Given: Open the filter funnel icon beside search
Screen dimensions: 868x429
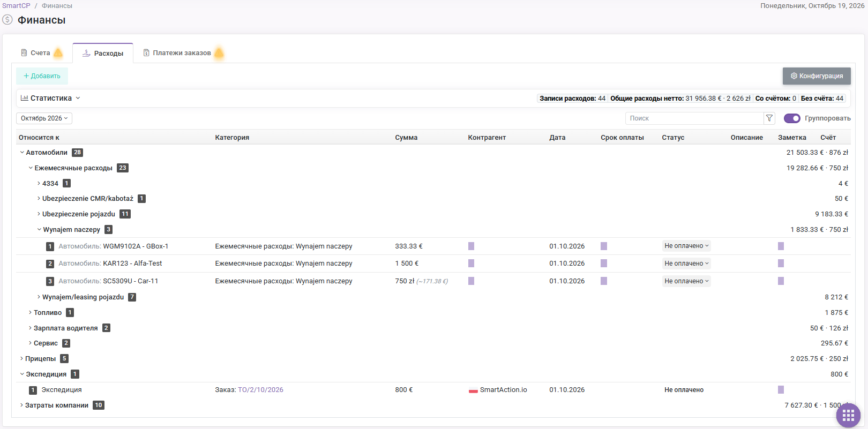Looking at the screenshot, I should (x=769, y=118).
